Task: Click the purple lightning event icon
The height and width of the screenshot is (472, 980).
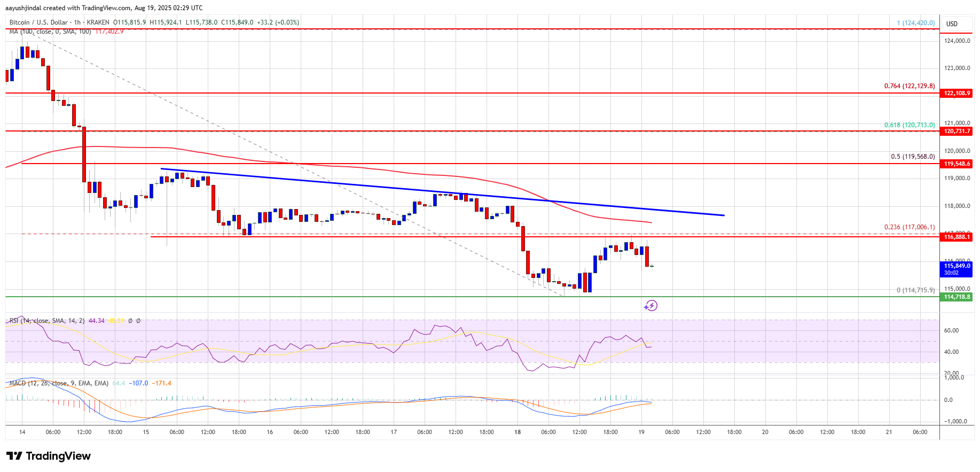Action: 650,306
